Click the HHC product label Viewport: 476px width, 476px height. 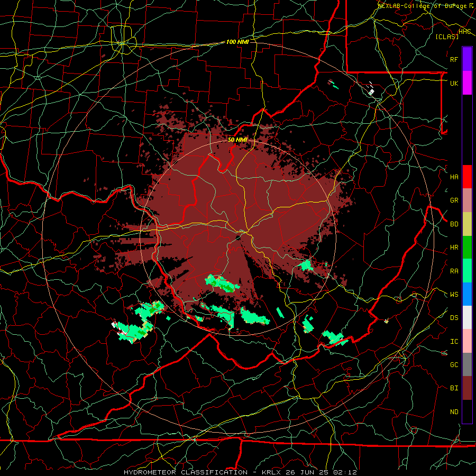(x=464, y=32)
